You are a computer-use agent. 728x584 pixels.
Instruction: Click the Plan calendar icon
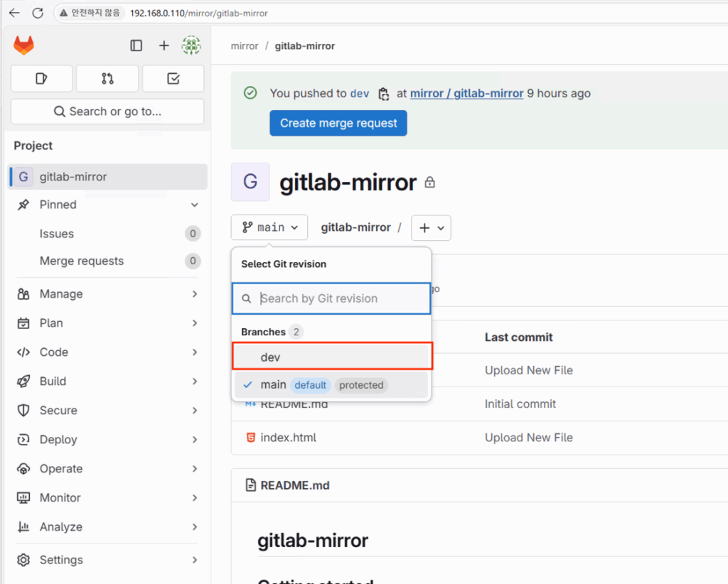23,323
